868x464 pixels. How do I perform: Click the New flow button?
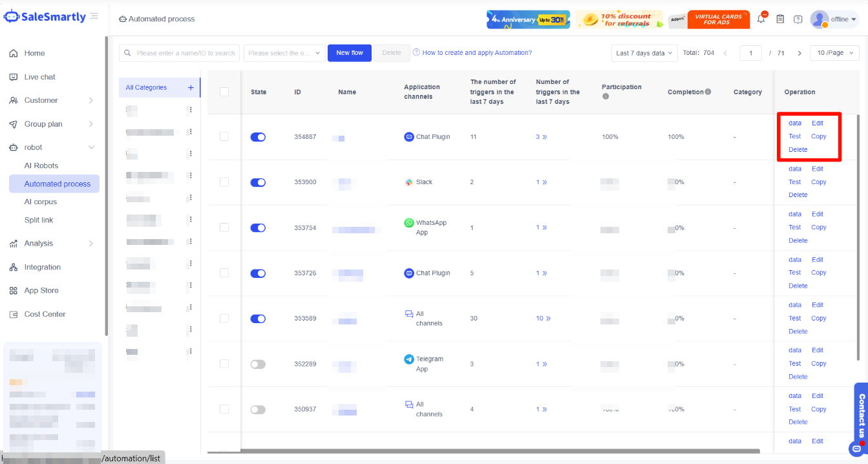pyautogui.click(x=350, y=53)
